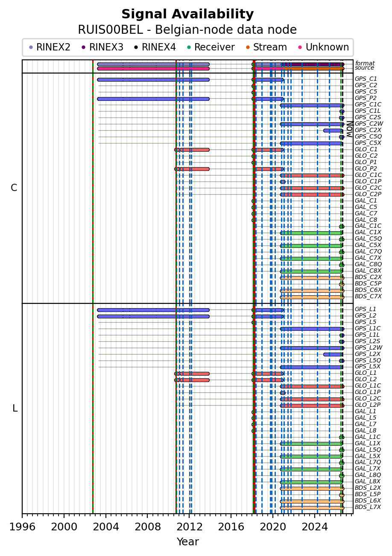Viewport: 392px width, 556px height.
Task: Click the BDS_C7X signal label
Action: [368, 297]
